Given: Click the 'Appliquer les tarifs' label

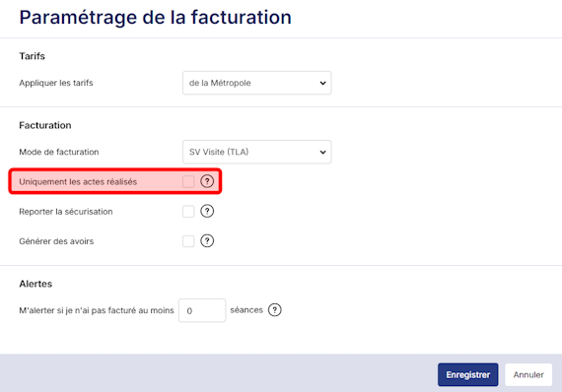Looking at the screenshot, I should point(56,83).
